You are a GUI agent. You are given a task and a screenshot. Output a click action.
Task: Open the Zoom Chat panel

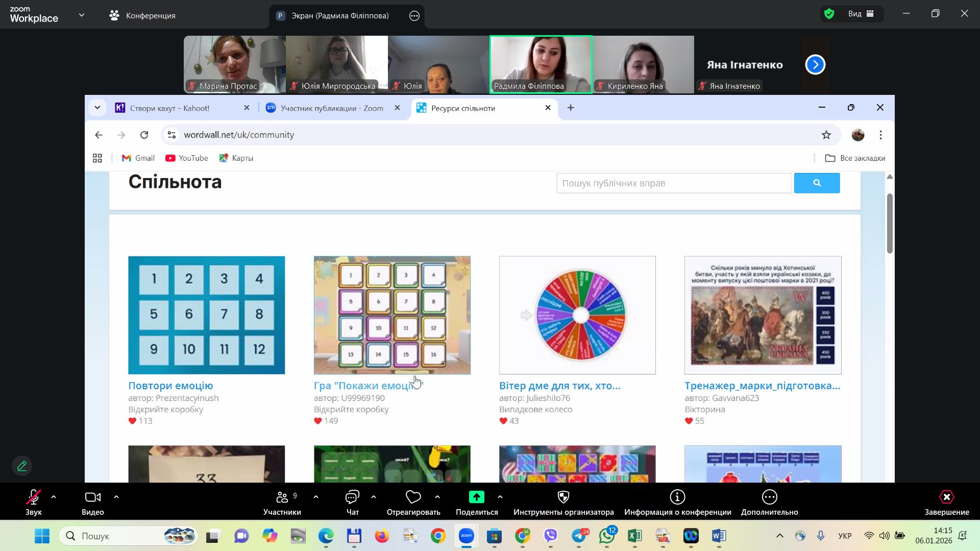[352, 497]
